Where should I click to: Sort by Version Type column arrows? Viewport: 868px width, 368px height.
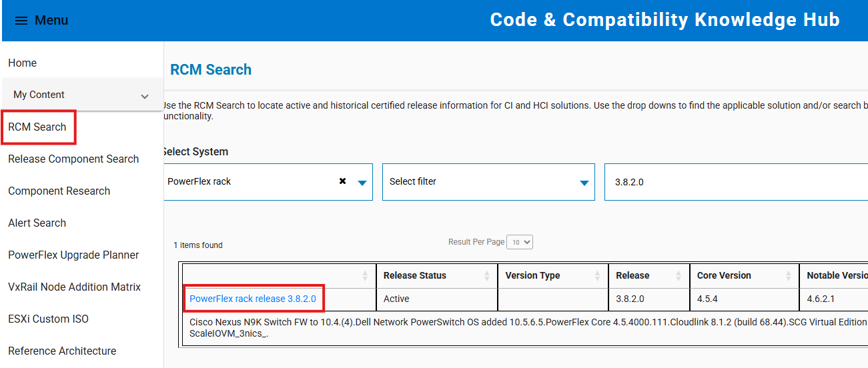point(597,275)
